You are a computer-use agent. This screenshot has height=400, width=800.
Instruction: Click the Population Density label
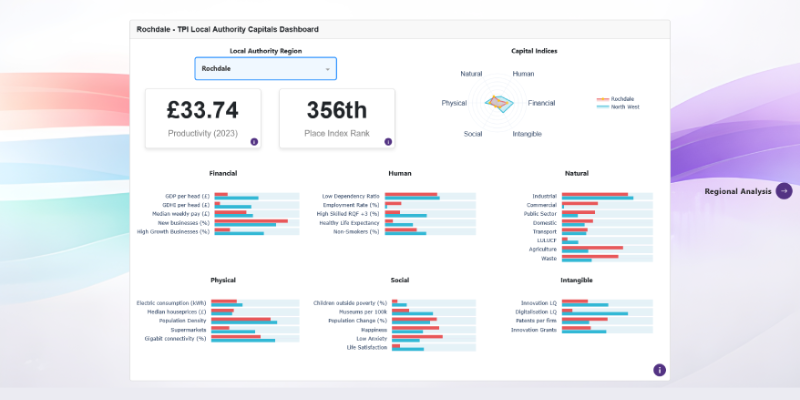pyautogui.click(x=183, y=321)
